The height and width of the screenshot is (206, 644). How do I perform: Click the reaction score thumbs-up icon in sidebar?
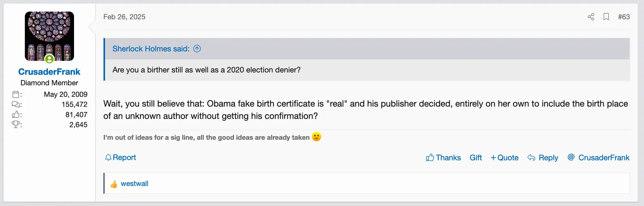tap(16, 114)
